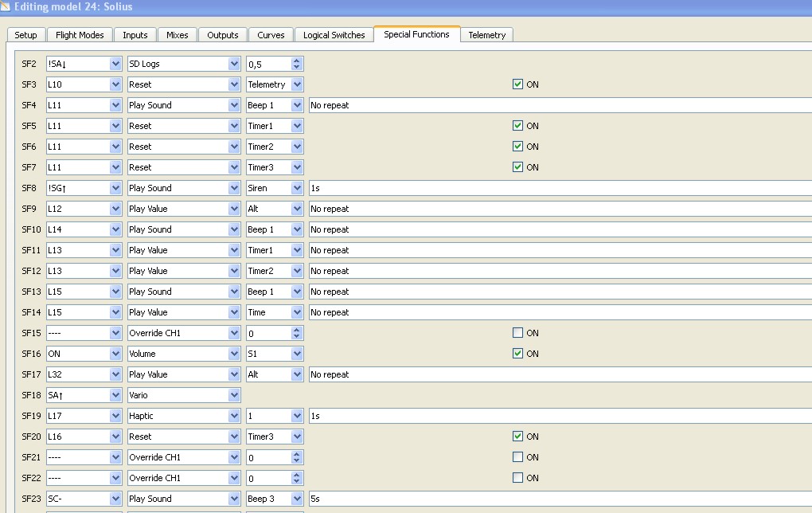Click the app icon in the title bar
Screen dimensions: 812x513
(6, 6)
